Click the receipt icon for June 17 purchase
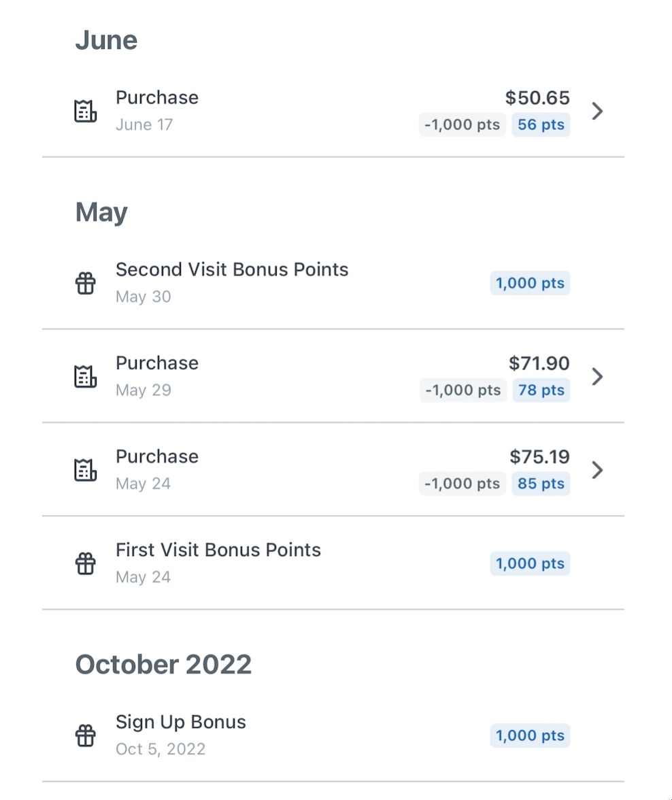The height and width of the screenshot is (800, 672). (85, 110)
